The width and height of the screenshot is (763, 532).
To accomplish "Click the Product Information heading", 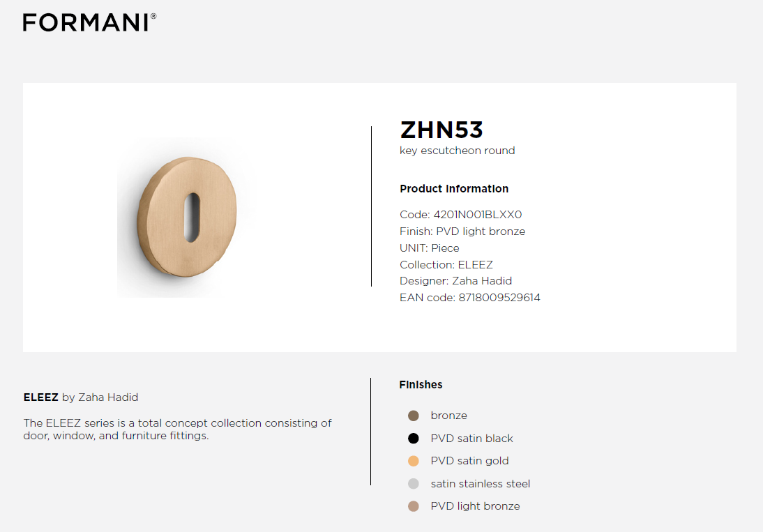I will tap(454, 189).
